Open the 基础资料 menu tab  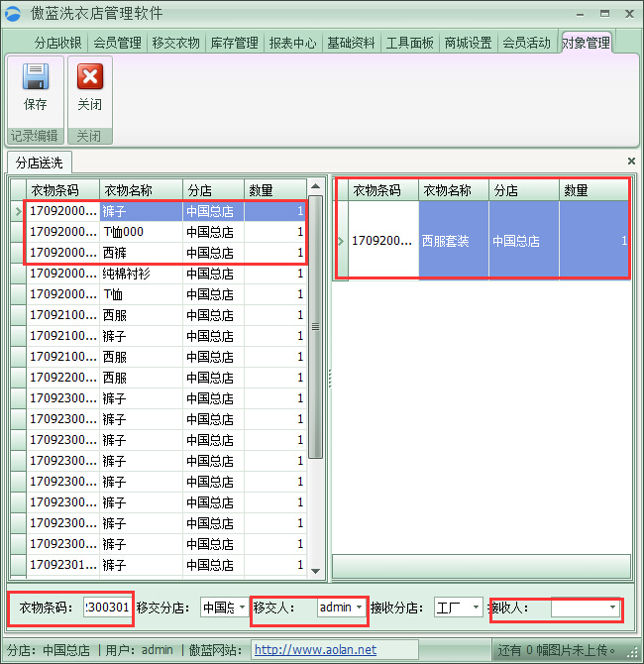point(351,43)
